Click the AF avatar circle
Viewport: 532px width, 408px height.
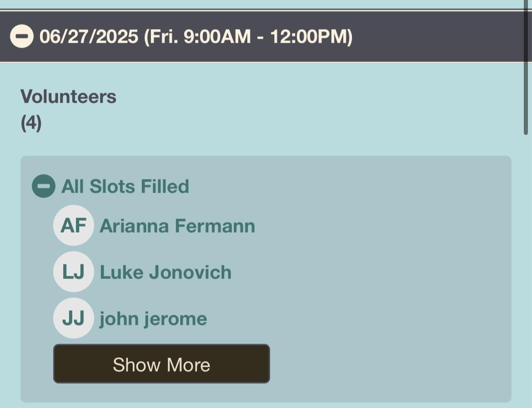point(73,226)
